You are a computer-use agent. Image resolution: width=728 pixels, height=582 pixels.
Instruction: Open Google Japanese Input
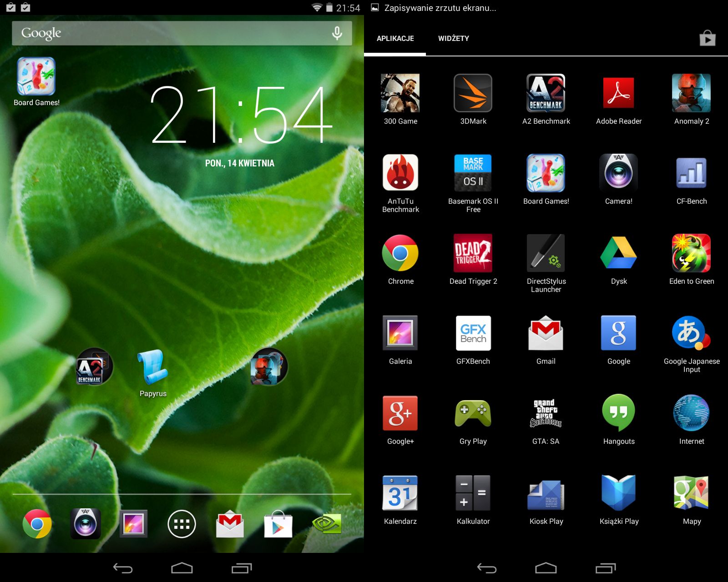pyautogui.click(x=692, y=333)
